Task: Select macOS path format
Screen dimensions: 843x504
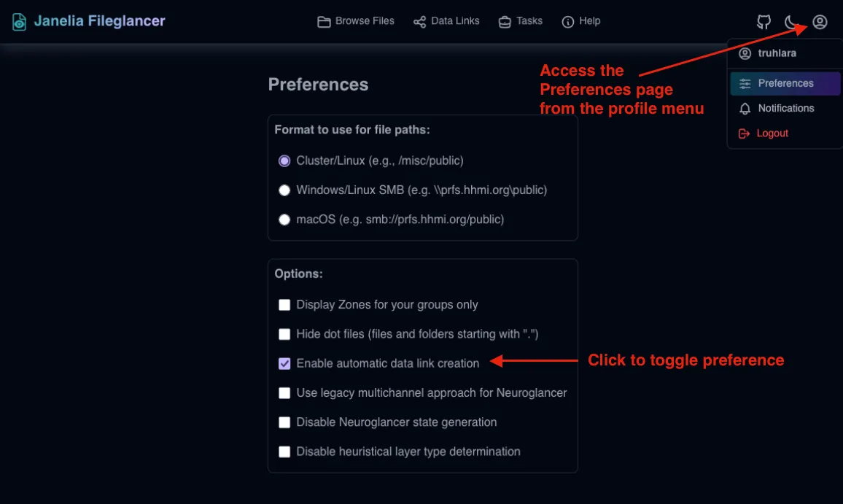Action: tap(284, 219)
